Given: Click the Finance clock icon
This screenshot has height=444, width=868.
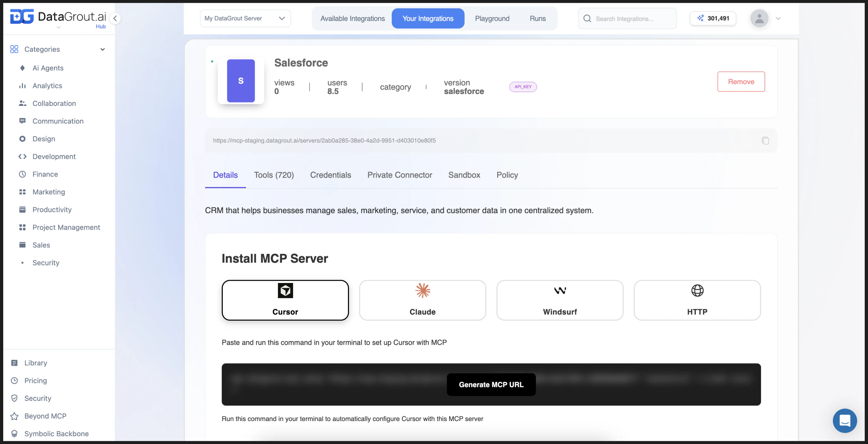Looking at the screenshot, I should [x=22, y=174].
